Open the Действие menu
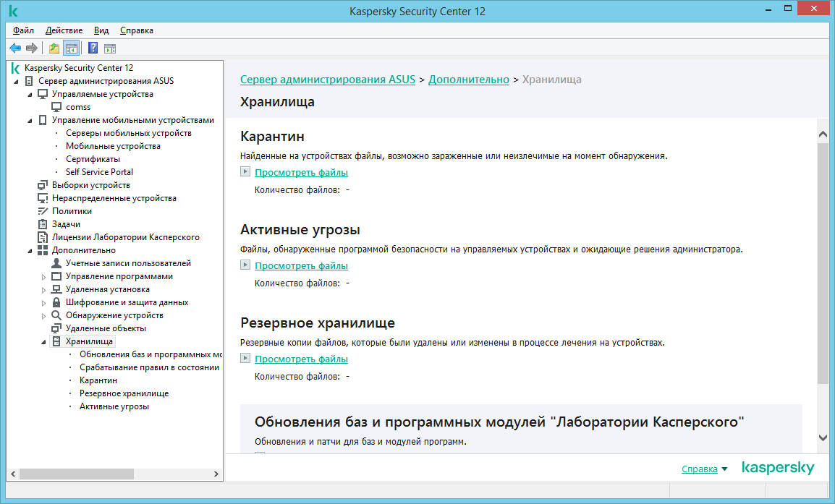 point(64,30)
